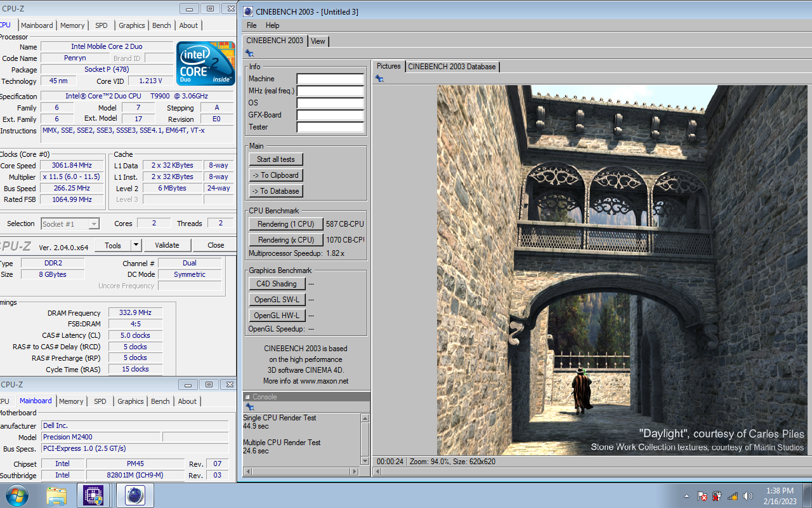Run the OpenGL HW-L benchmark
The height and width of the screenshot is (508, 812).
(277, 316)
